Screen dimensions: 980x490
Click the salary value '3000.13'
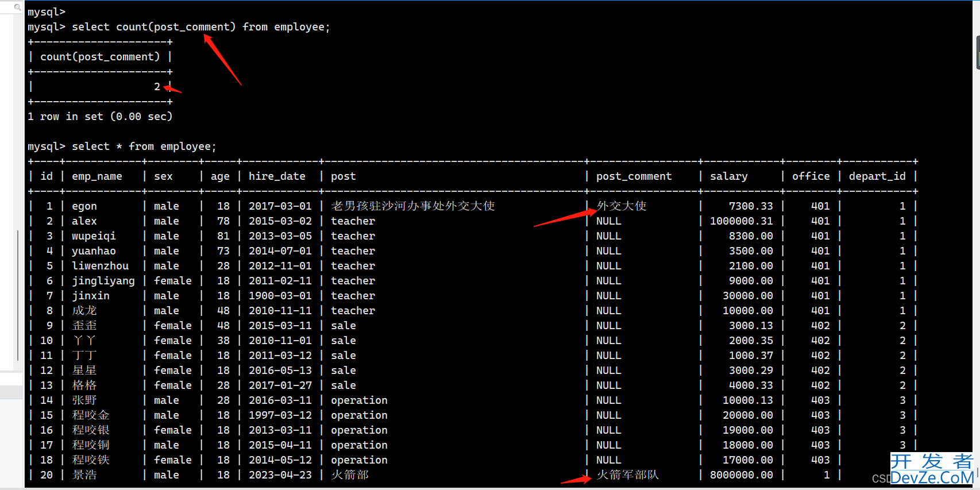click(x=751, y=326)
